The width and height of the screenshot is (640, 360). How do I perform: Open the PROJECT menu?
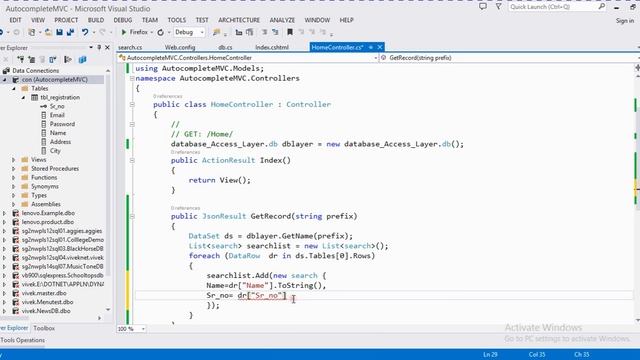click(66, 20)
